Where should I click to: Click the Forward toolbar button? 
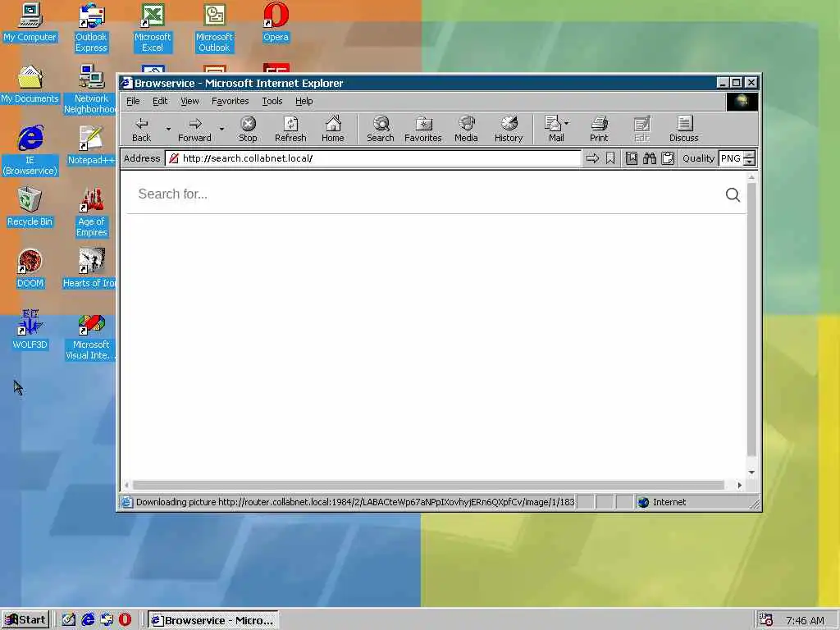pyautogui.click(x=194, y=129)
